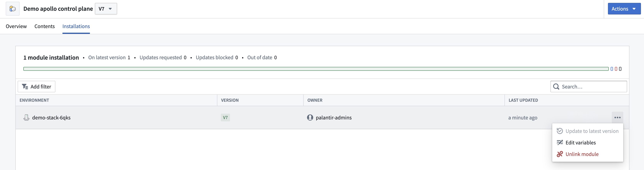The image size is (644, 170).
Task: Click the search magnifier icon
Action: pyautogui.click(x=556, y=87)
